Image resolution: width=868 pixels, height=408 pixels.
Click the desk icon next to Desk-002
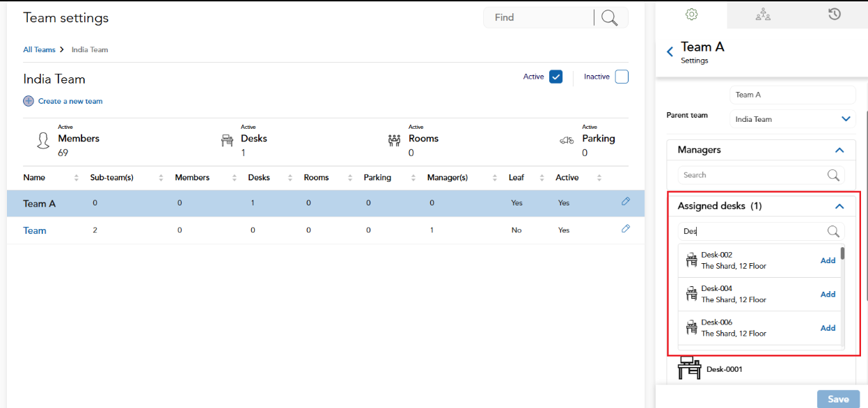691,260
